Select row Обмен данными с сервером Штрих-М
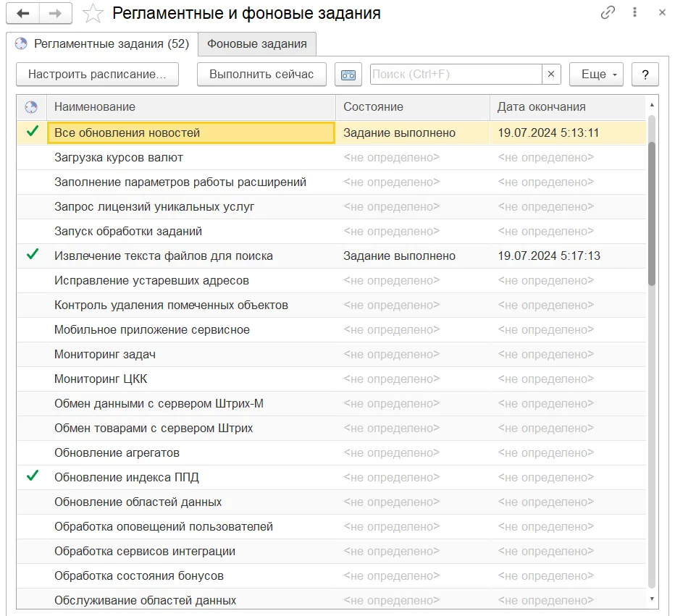This screenshot has height=616, width=675. [331, 403]
